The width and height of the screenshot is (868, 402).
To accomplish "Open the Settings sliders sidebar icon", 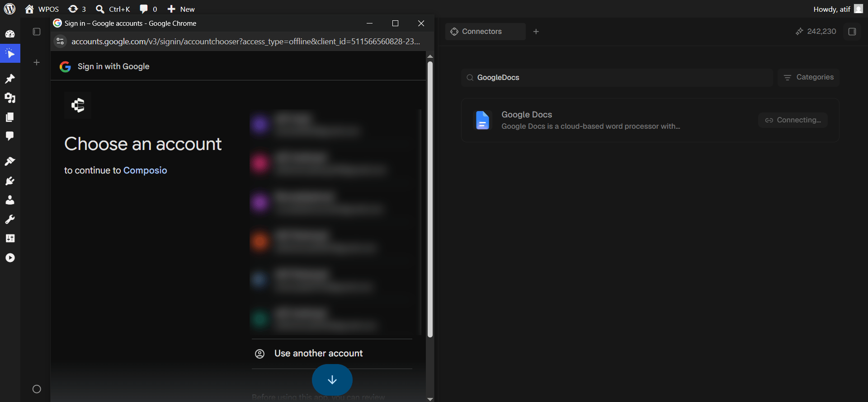I will click(x=10, y=238).
